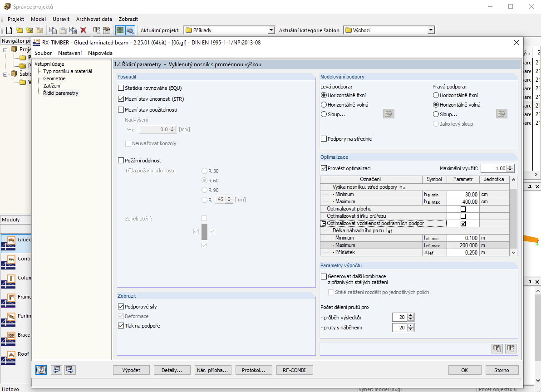Open the Aktuální kategorie šablon Výchozí dropdown

(431, 30)
